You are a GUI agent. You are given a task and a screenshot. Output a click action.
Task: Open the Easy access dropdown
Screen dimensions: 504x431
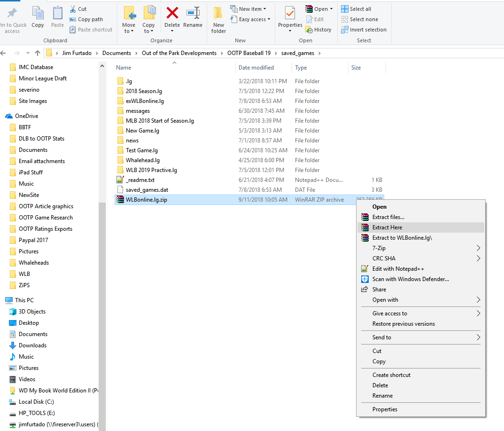pos(250,19)
